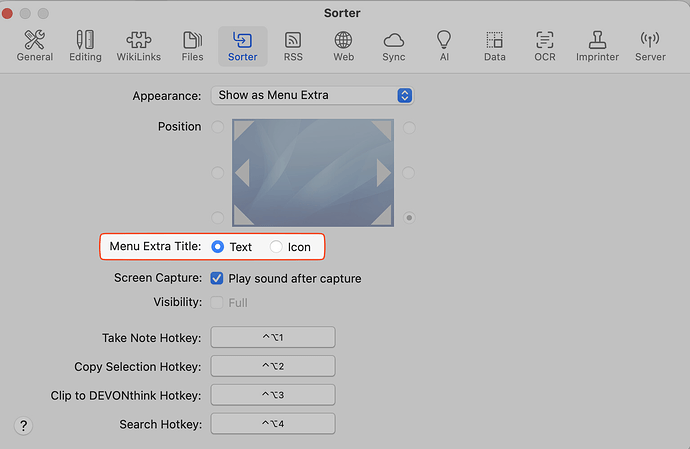The image size is (690, 449).
Task: Choose Icon for Menu Extra Title
Action: [x=277, y=247]
